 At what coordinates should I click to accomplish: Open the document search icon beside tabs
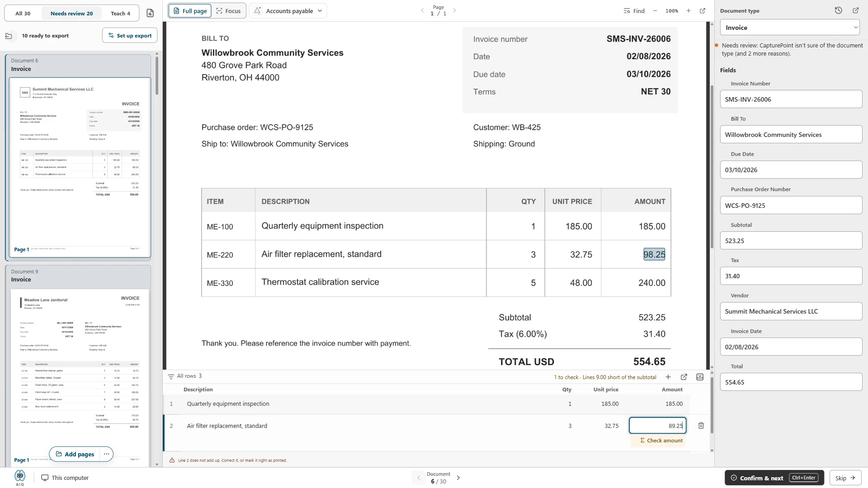pos(150,13)
